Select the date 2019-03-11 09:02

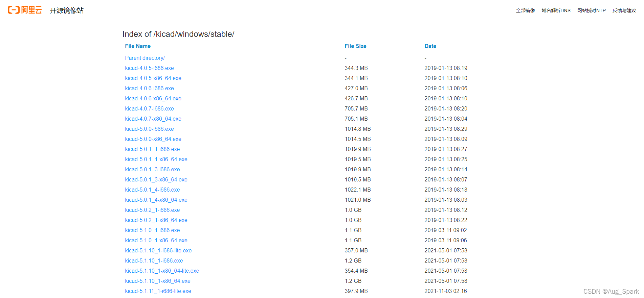tap(446, 230)
